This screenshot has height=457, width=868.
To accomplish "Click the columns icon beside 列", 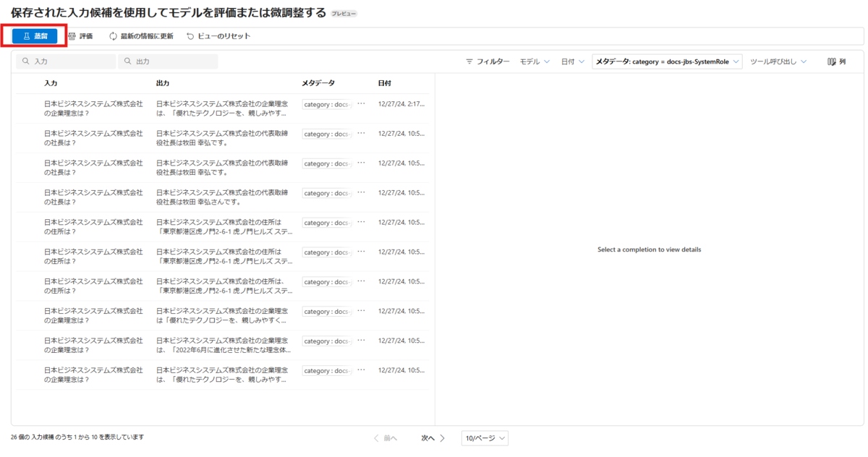I will click(831, 61).
